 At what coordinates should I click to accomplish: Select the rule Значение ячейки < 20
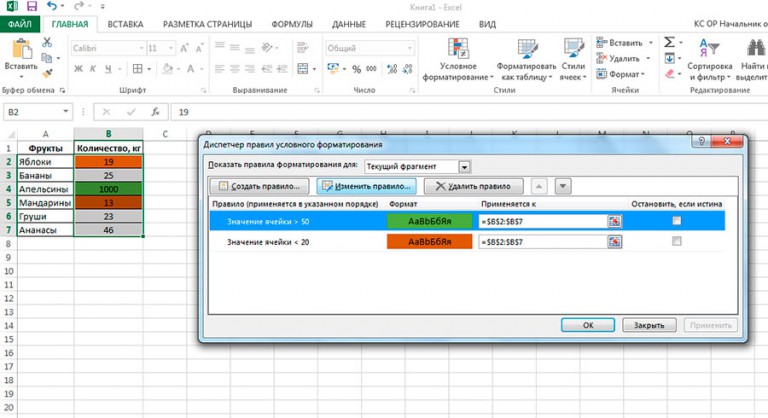[x=268, y=242]
